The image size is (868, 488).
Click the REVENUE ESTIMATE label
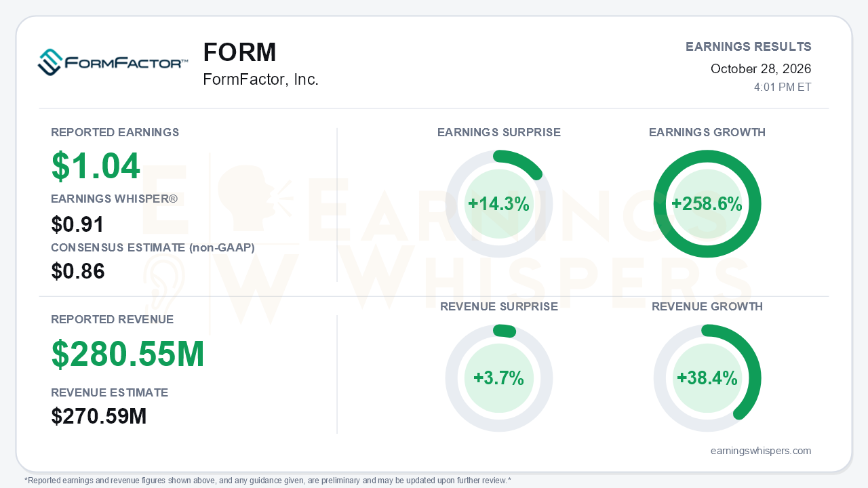(x=110, y=392)
